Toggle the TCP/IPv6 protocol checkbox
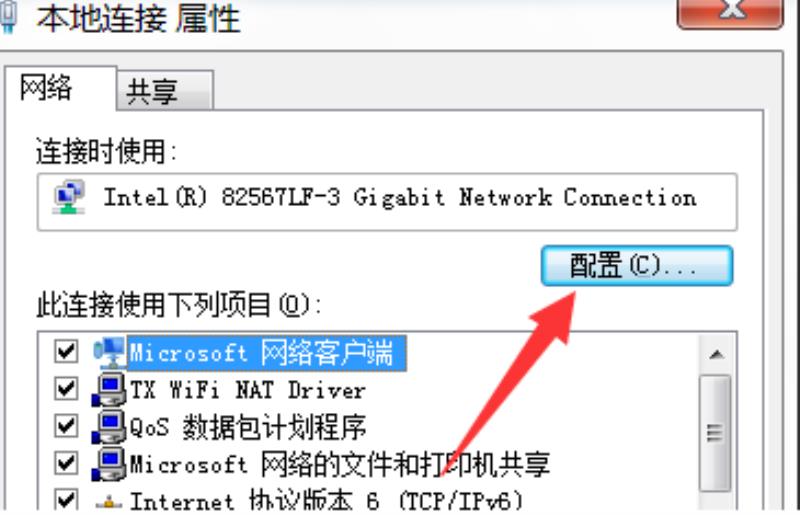The width and height of the screenshot is (800, 515). (66, 500)
